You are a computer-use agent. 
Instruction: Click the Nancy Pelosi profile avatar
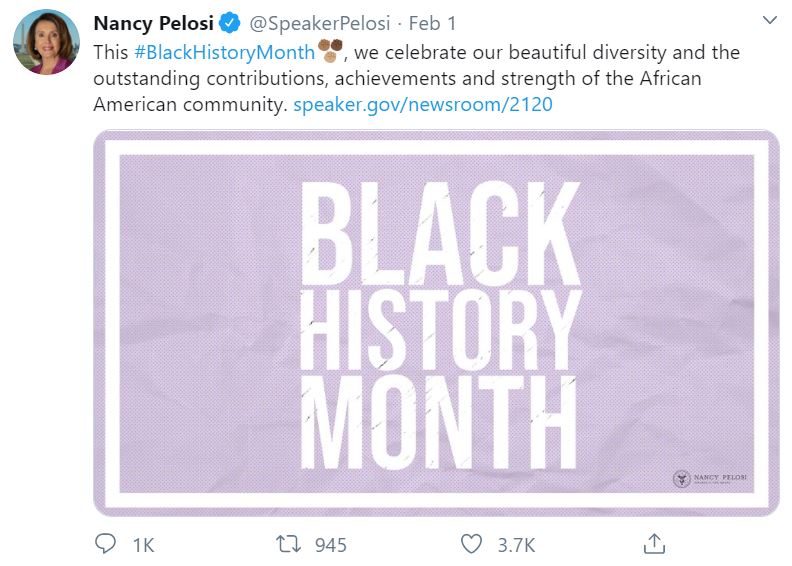[47, 41]
